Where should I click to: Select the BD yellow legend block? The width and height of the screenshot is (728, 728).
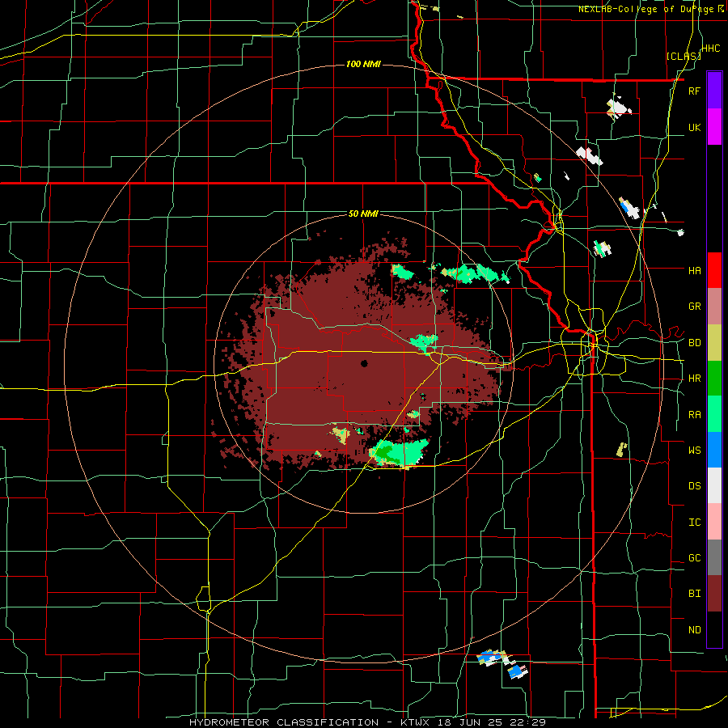[x=714, y=342]
